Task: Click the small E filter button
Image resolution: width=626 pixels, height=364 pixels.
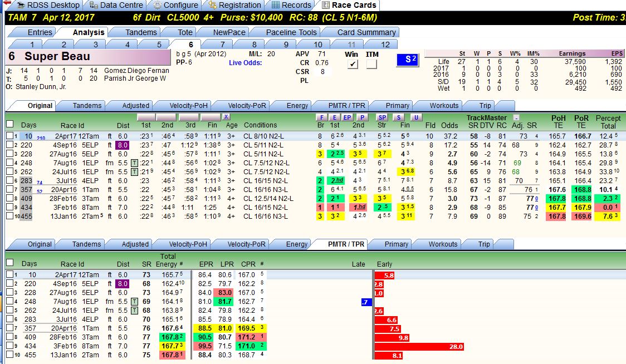Action: click(x=335, y=117)
